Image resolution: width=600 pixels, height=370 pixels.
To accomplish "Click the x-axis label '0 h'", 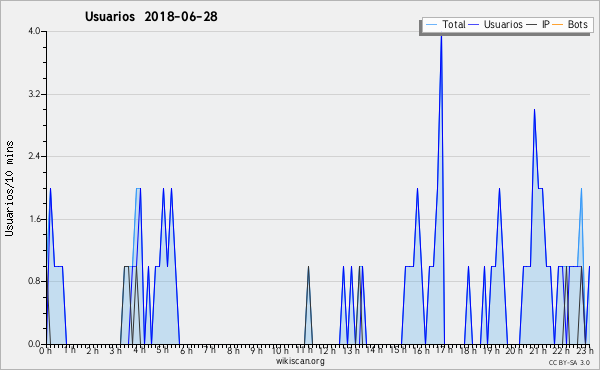I will click(x=46, y=350).
